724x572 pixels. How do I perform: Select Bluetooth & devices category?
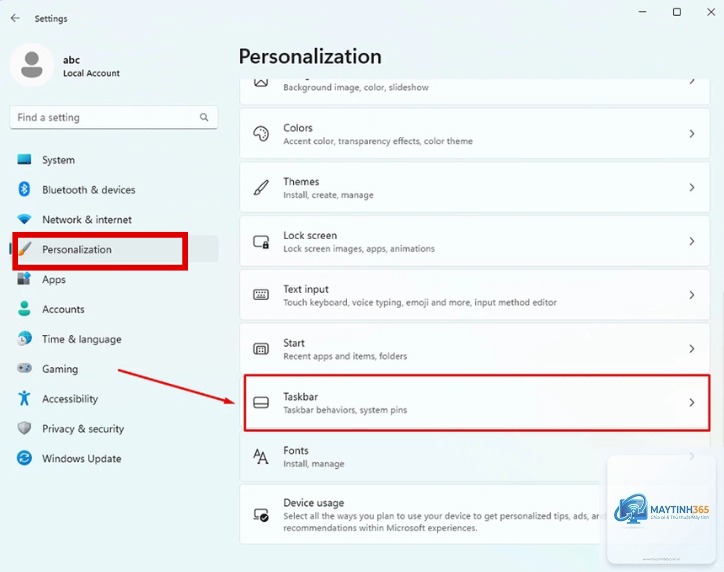pyautogui.click(x=114, y=190)
